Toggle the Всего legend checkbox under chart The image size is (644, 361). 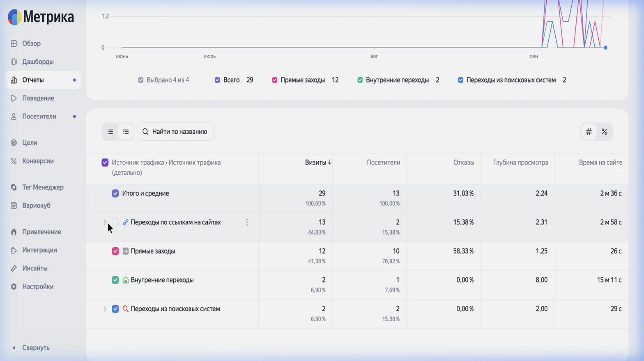pyautogui.click(x=217, y=80)
